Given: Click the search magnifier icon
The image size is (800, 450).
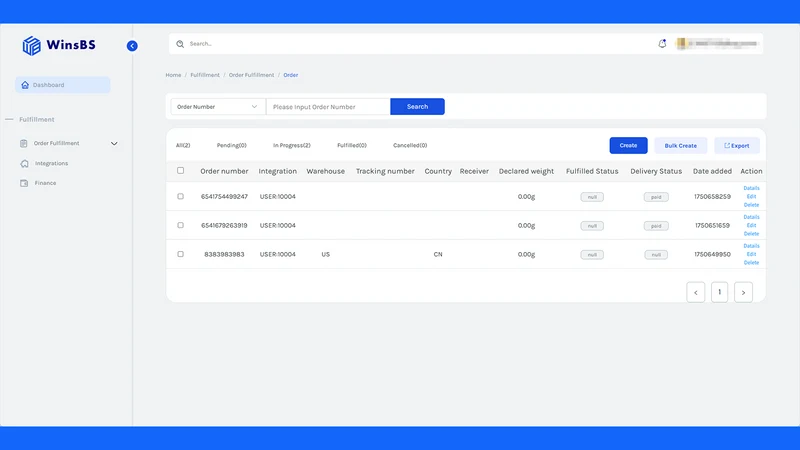Looking at the screenshot, I should (x=180, y=44).
